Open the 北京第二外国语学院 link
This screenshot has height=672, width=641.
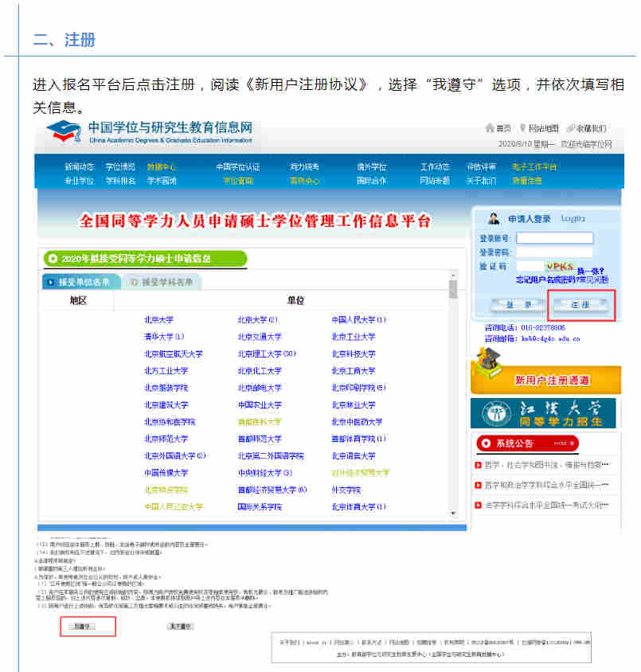tap(271, 455)
